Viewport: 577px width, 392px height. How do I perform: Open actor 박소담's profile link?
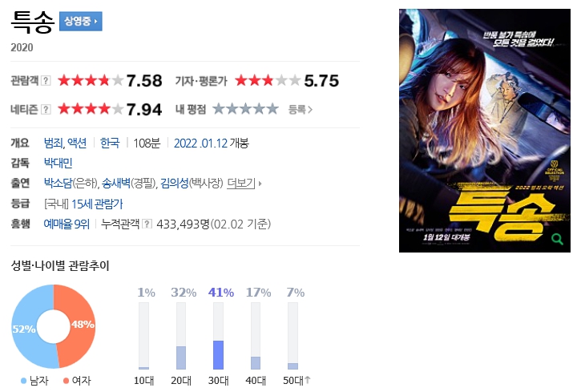coord(59,183)
